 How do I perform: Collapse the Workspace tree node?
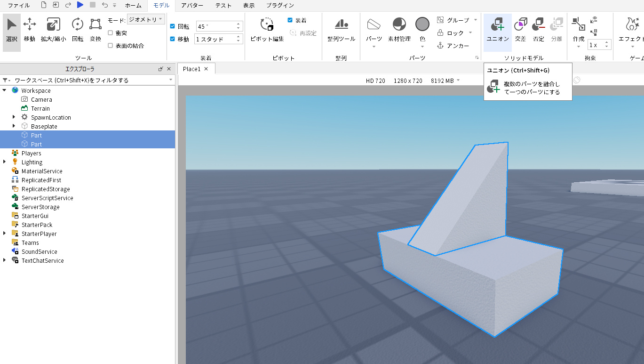point(5,90)
